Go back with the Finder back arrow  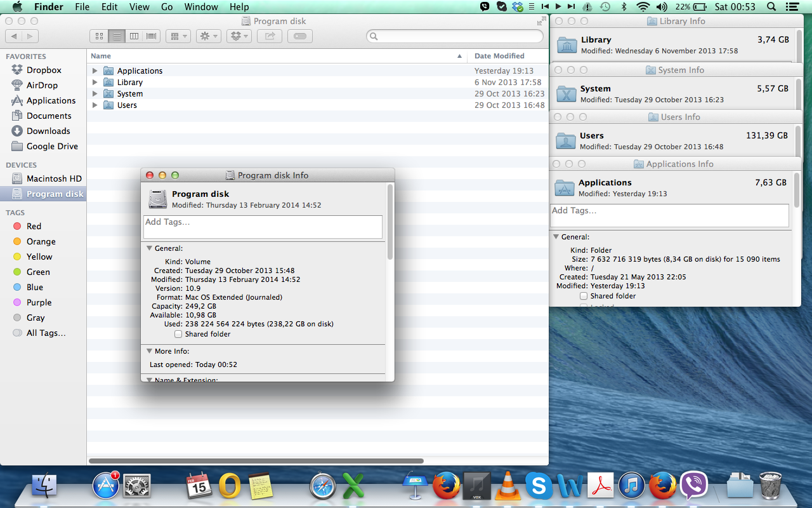pos(14,36)
